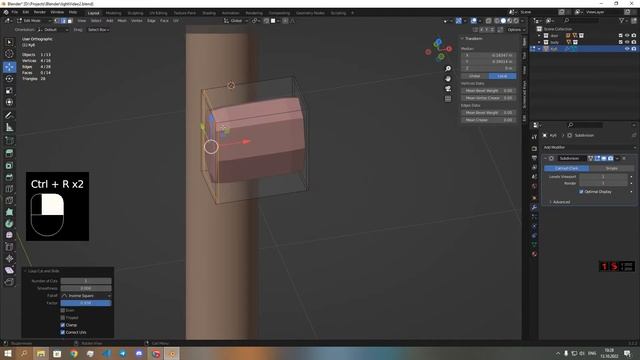Select the Cursor tool
This screenshot has height=360, width=640.
9,54
